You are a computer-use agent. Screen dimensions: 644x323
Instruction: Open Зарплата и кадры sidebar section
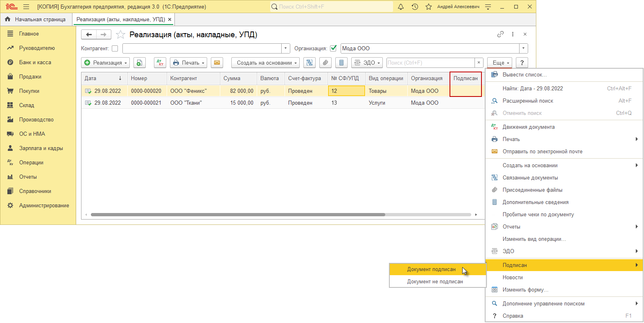click(x=41, y=148)
